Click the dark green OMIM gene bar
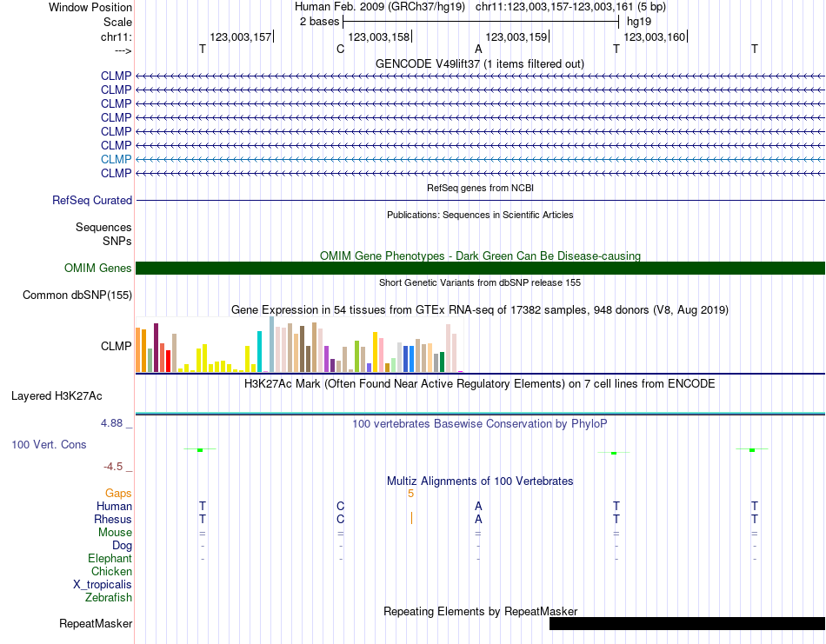 pyautogui.click(x=481, y=268)
